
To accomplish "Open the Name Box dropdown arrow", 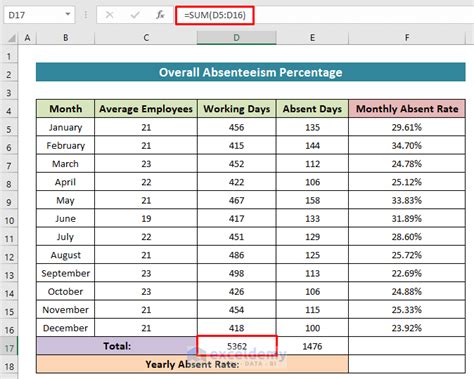I will [x=68, y=14].
